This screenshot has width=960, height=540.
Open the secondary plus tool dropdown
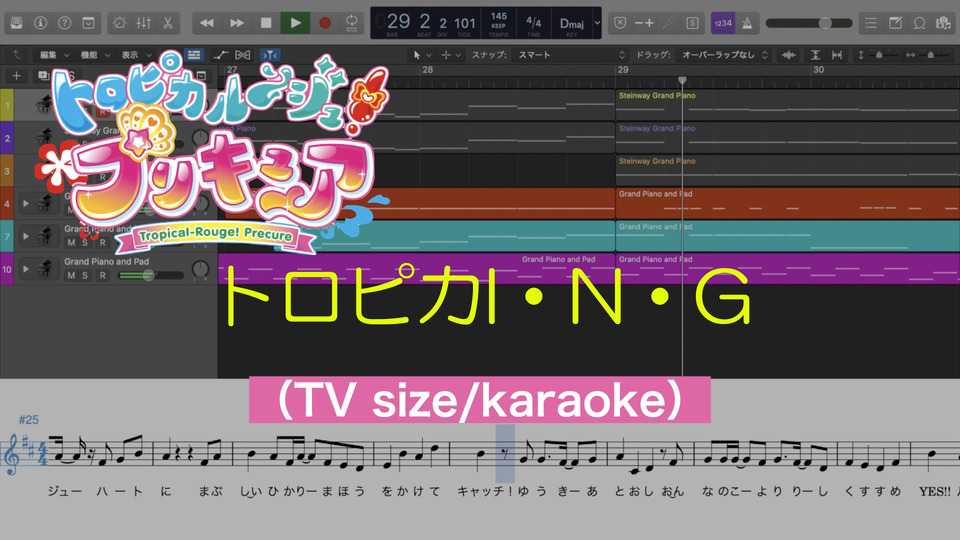[451, 55]
